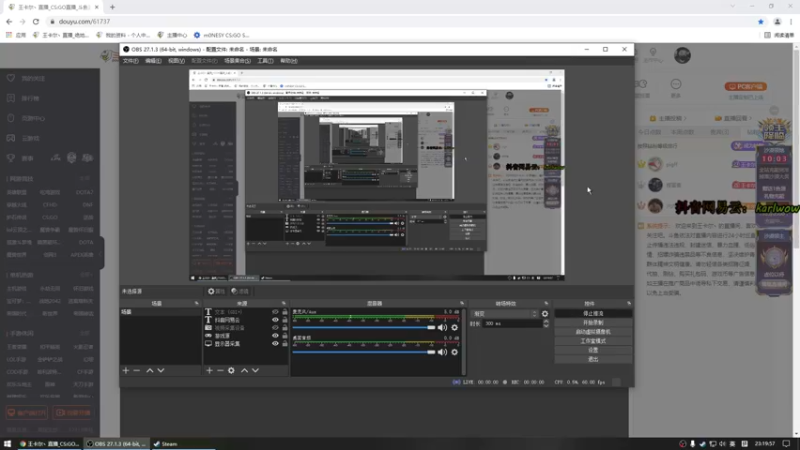
Task: Open the sources list gear settings icon
Action: click(231, 370)
